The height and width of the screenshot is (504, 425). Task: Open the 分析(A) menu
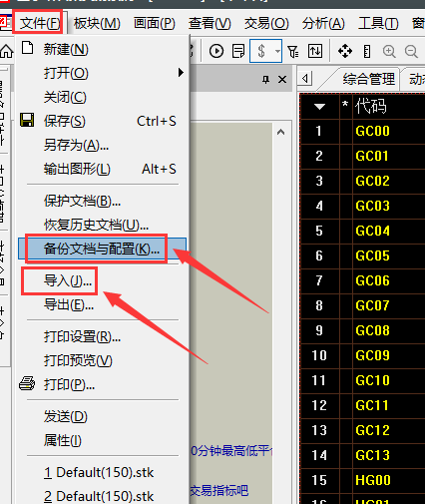coord(323,24)
